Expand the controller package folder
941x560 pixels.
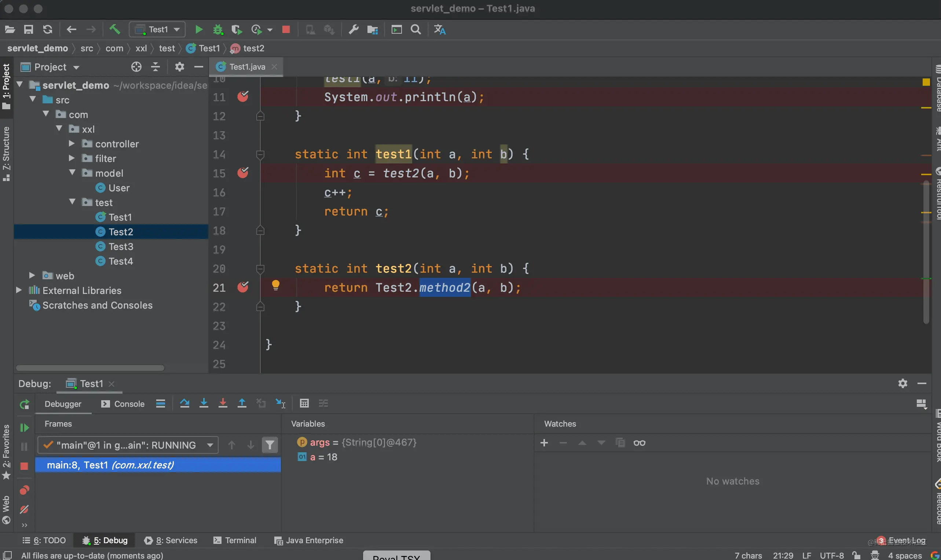[72, 144]
